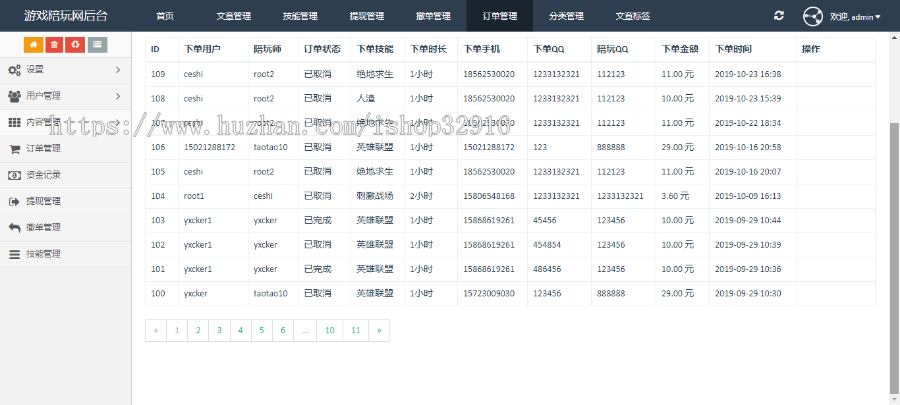Click the money icon for 资金记录
900x405 pixels.
click(14, 175)
